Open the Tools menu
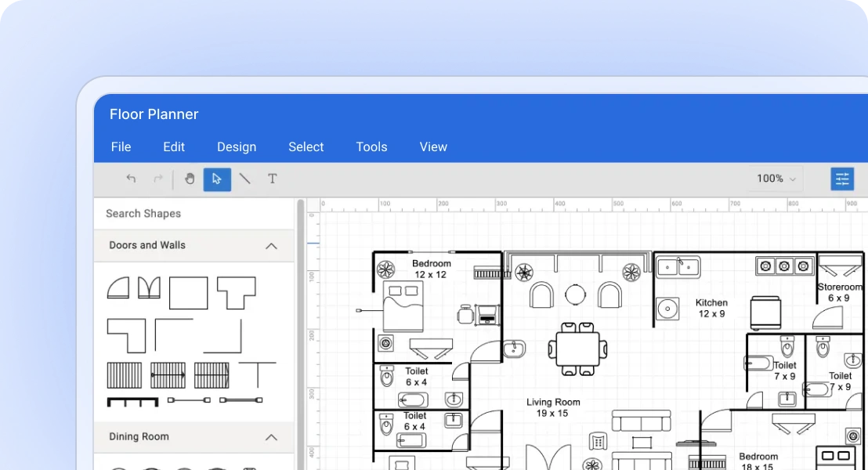The height and width of the screenshot is (470, 868). click(371, 146)
